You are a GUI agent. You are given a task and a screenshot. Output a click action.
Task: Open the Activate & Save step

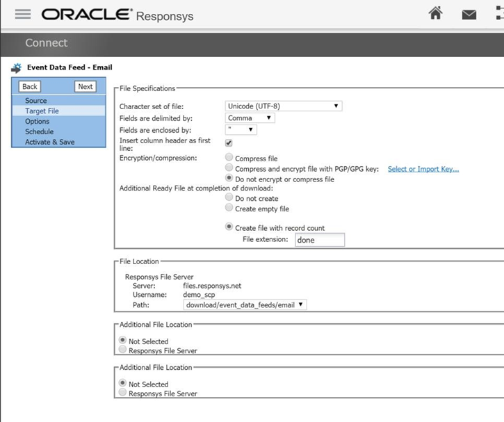coord(49,142)
